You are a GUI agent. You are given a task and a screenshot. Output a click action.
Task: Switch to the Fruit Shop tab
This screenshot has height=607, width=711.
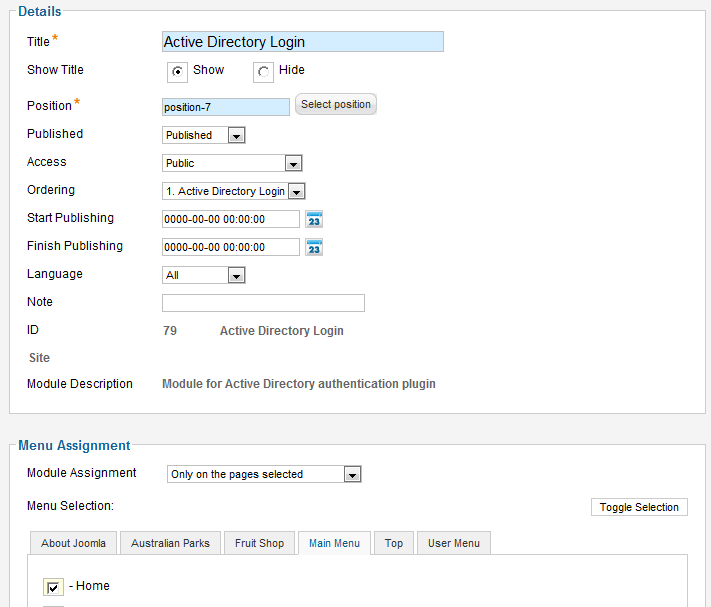point(259,543)
